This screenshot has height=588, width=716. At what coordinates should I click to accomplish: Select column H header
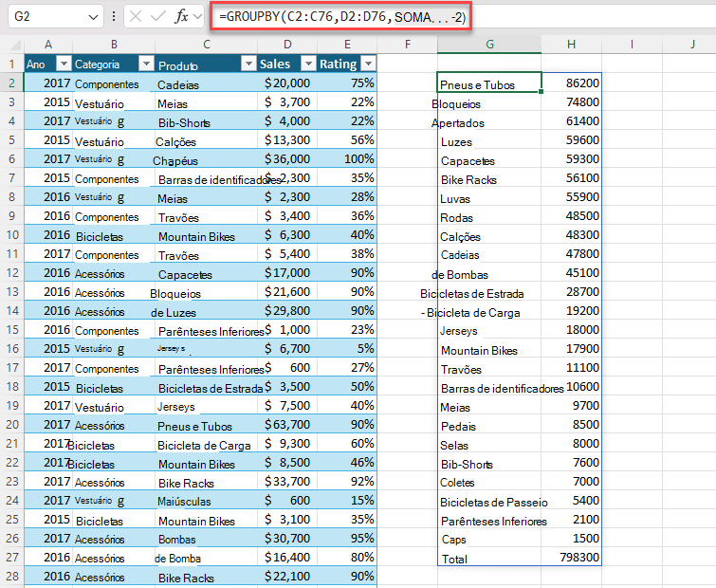coord(571,45)
